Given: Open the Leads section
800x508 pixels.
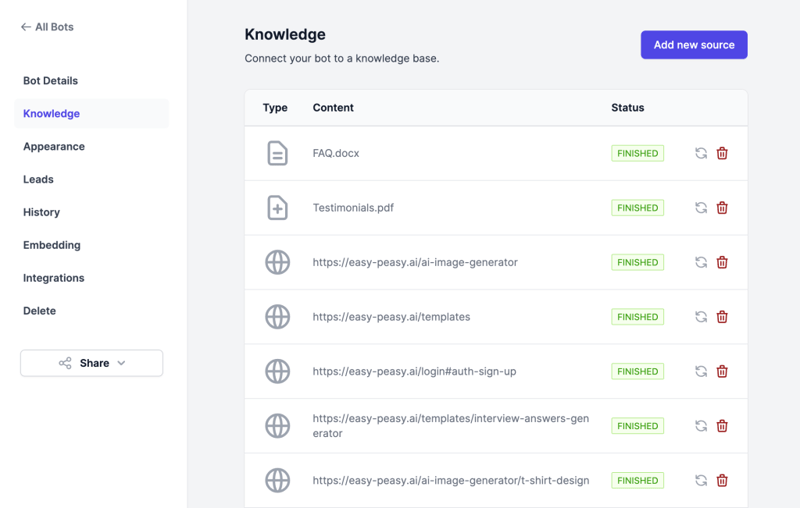Looking at the screenshot, I should [38, 180].
